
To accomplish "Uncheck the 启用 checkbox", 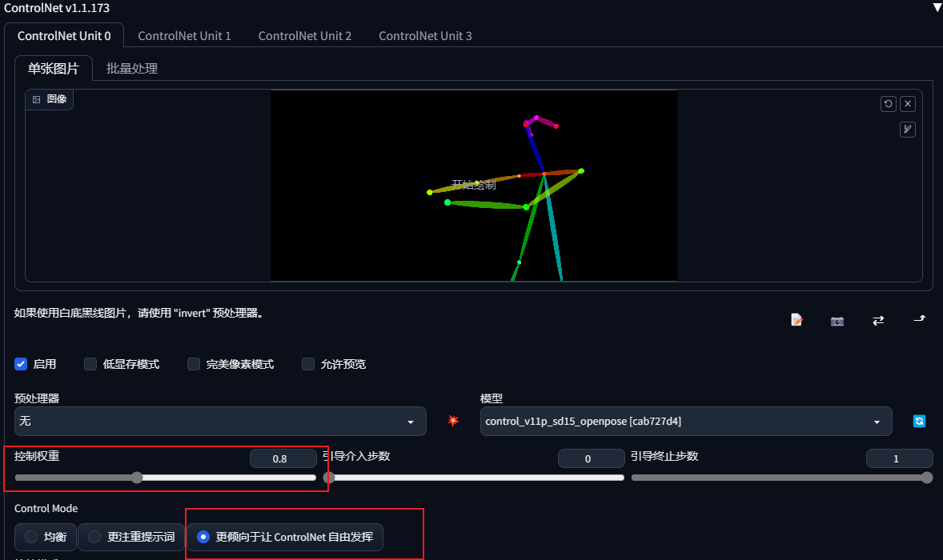I will click(x=21, y=364).
